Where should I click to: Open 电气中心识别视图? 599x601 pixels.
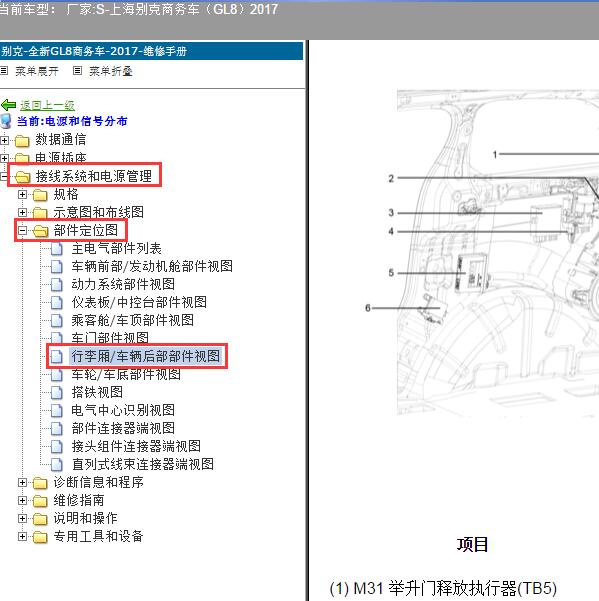click(123, 410)
